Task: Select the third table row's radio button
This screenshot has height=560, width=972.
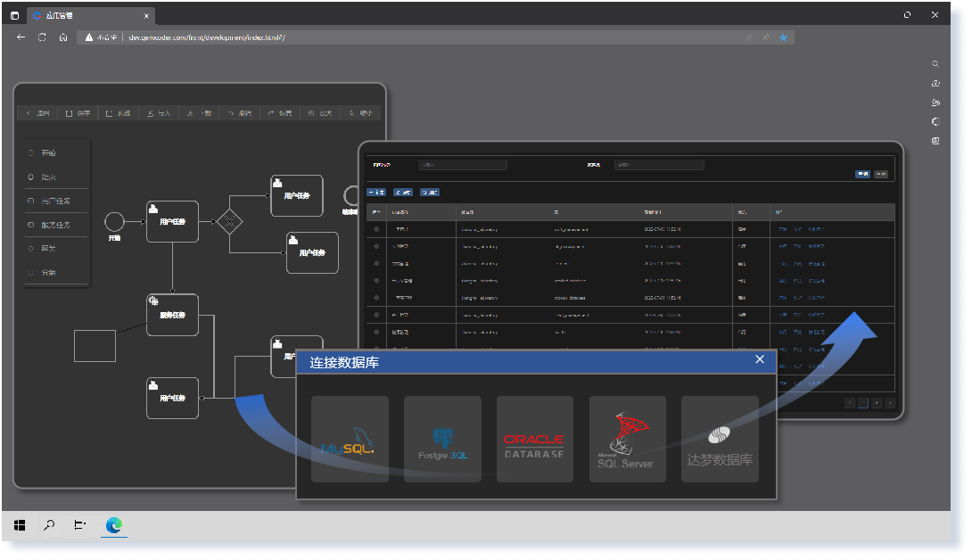Action: tap(376, 264)
